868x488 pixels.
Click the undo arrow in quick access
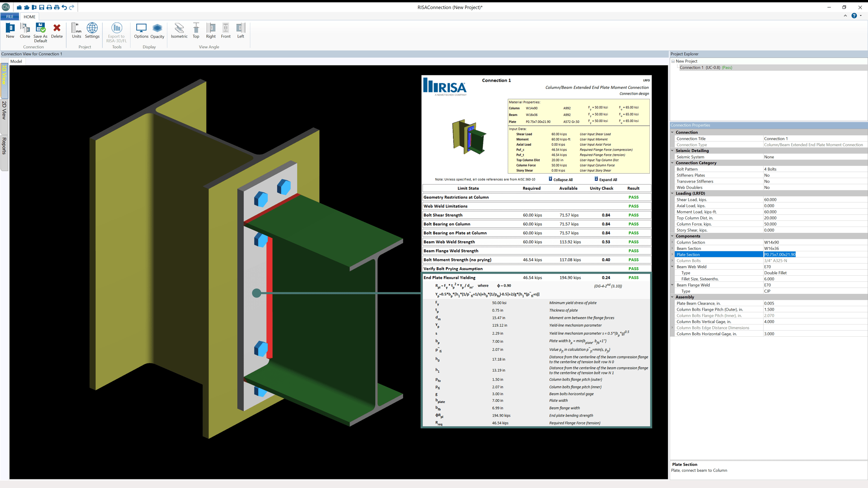64,7
